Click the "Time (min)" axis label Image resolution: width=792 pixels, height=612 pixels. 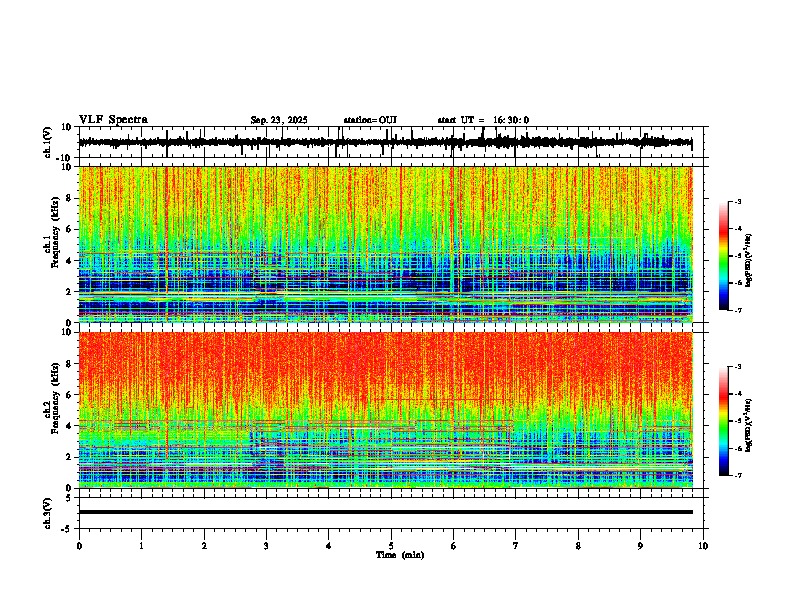(400, 555)
